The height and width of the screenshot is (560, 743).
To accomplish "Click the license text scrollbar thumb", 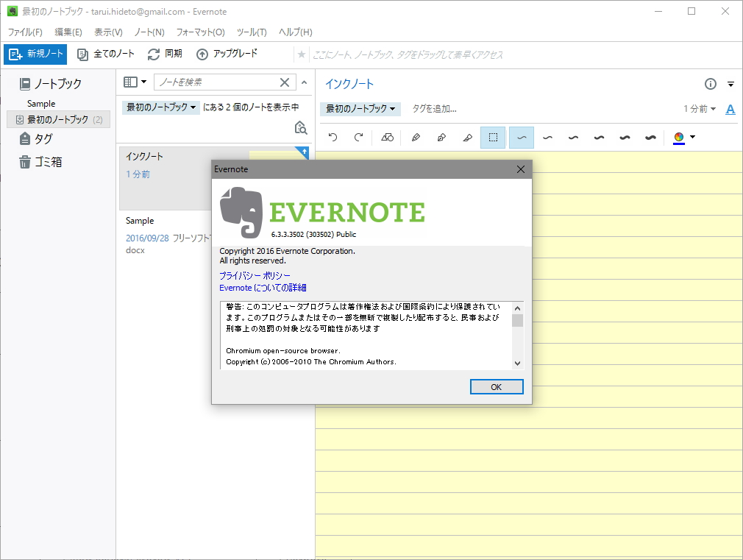I will click(517, 321).
